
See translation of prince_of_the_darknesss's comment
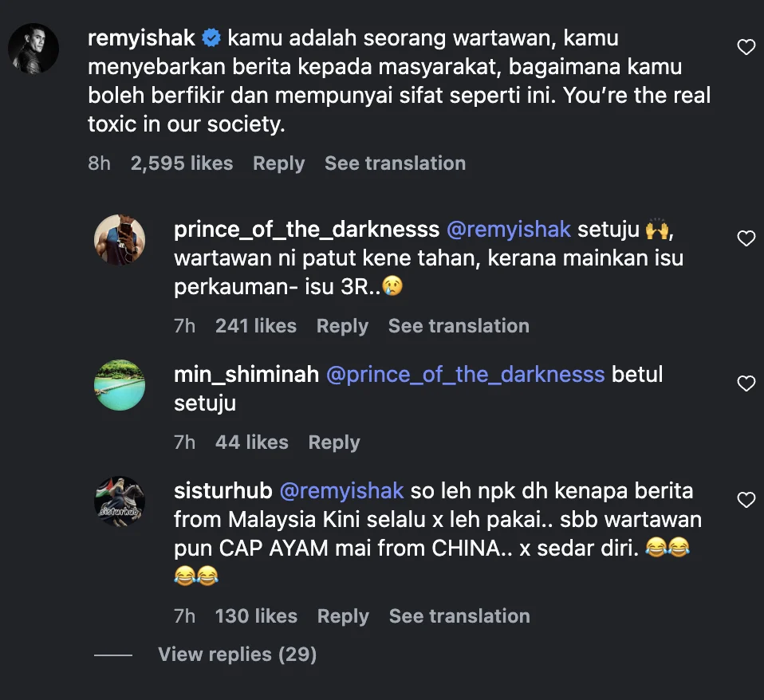pyautogui.click(x=459, y=326)
